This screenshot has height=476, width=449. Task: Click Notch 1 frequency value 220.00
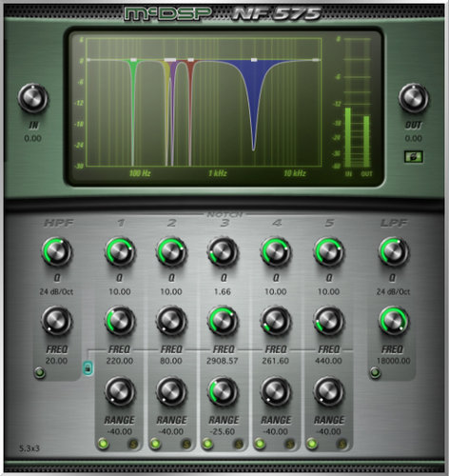tap(120, 361)
